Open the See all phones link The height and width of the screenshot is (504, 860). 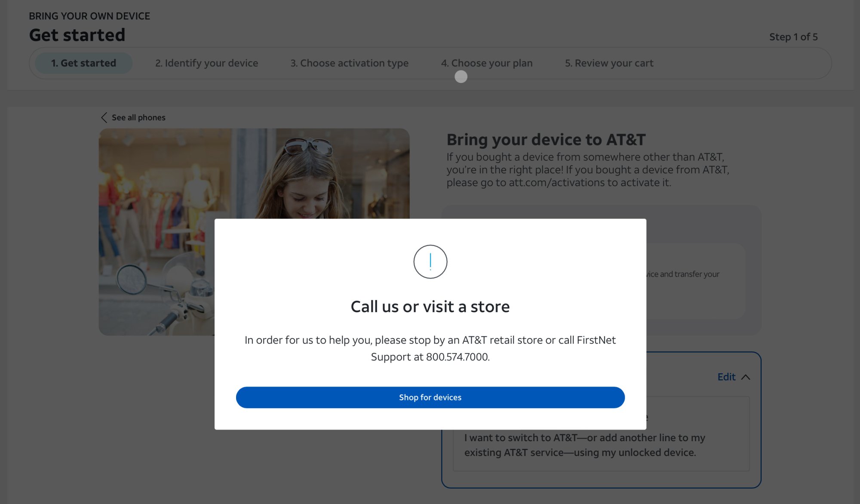coord(138,117)
